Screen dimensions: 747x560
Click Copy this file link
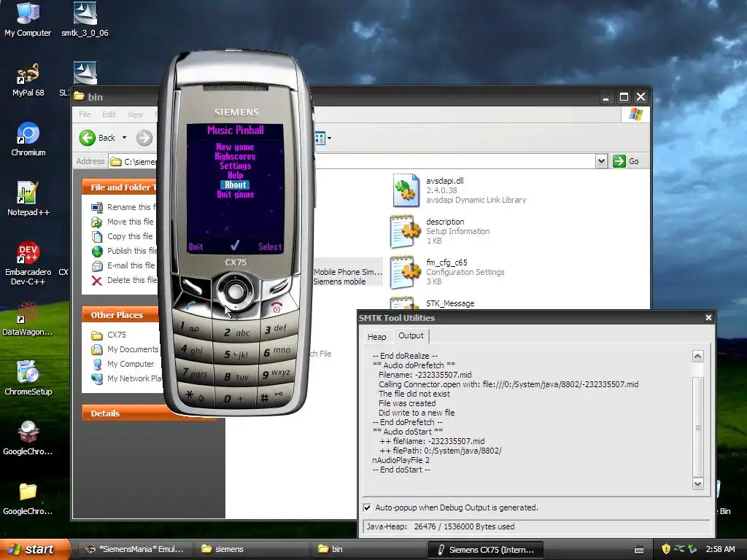tap(123, 237)
